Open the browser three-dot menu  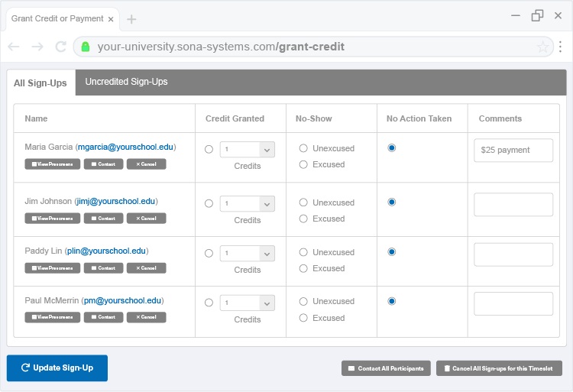pos(561,47)
